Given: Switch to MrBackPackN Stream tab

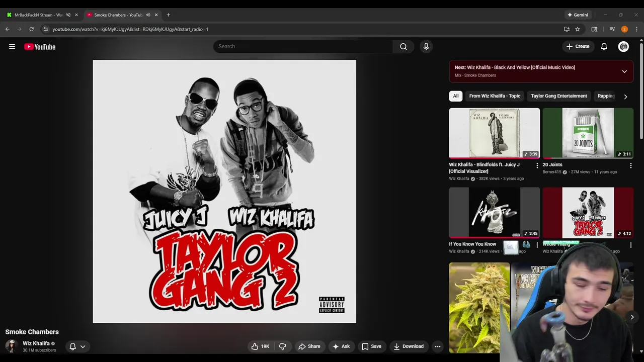Looking at the screenshot, I should 38,15.
